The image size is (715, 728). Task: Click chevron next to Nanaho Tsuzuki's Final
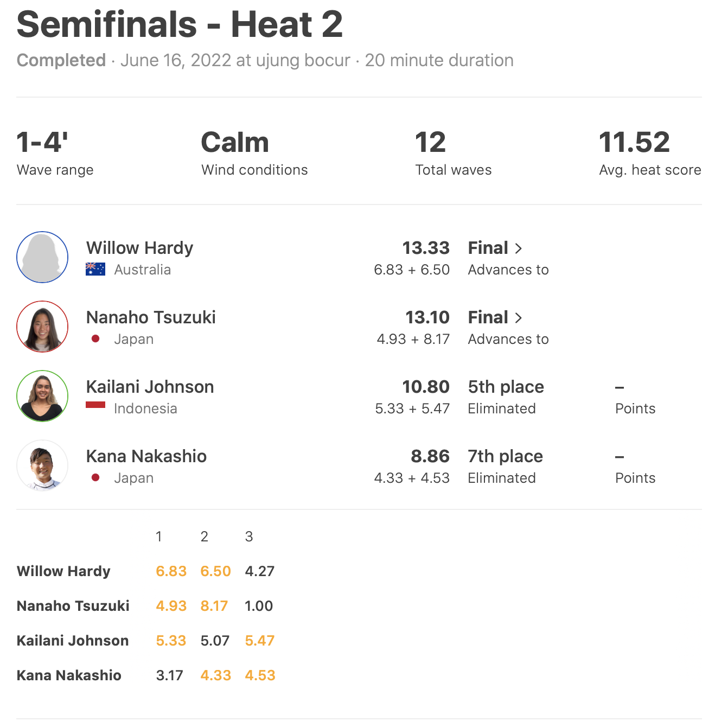pyautogui.click(x=519, y=318)
